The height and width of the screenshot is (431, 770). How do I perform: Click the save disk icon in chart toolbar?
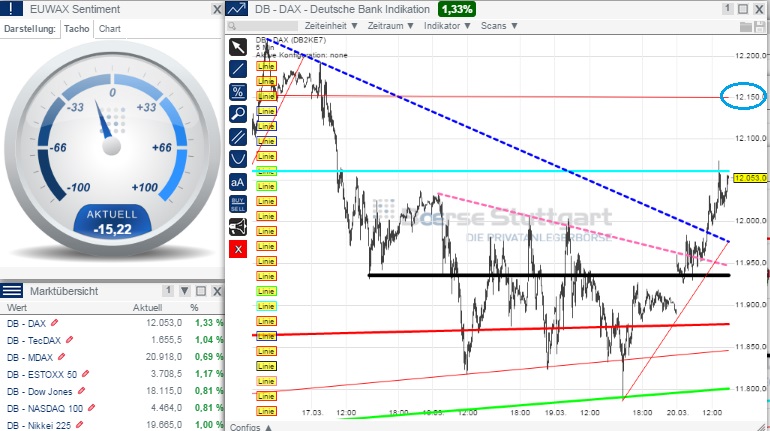tap(759, 27)
